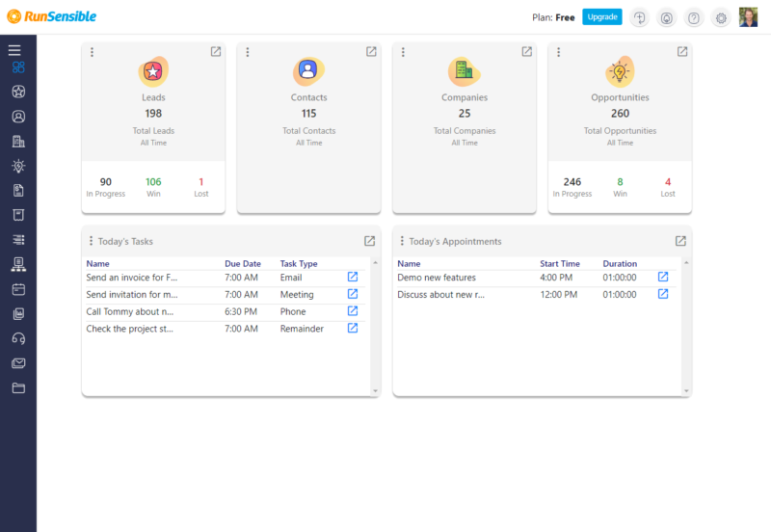Open the Opportunities card options menu

558,52
